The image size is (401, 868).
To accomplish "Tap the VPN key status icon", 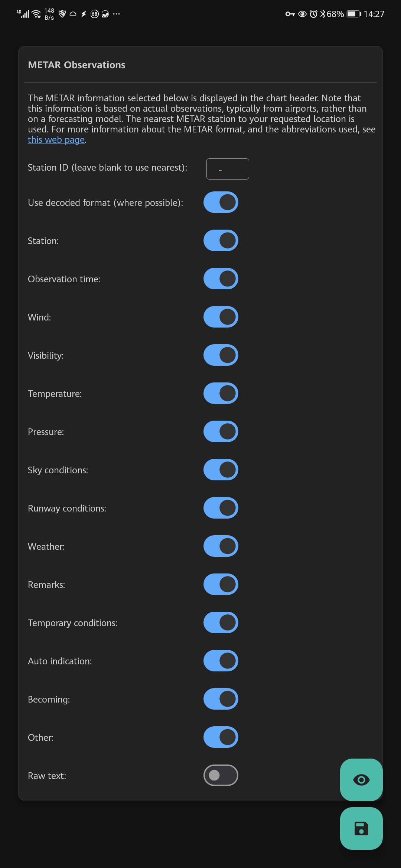I will pos(290,14).
